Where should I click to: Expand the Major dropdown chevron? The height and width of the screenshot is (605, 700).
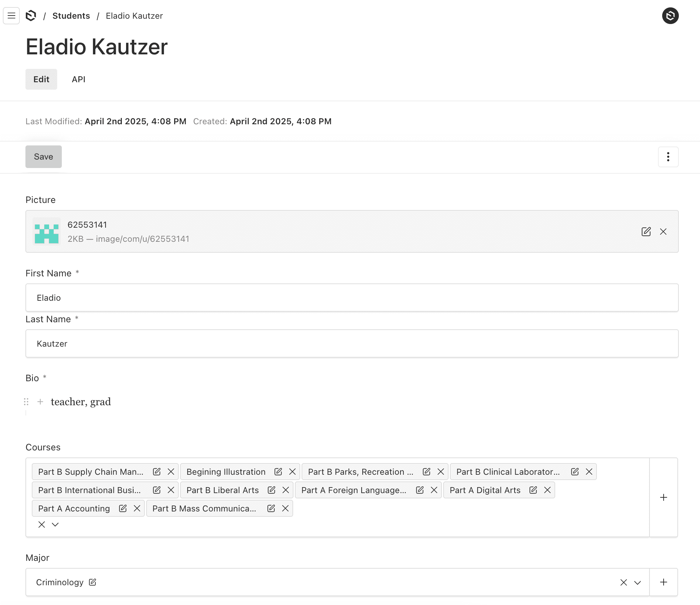click(637, 582)
